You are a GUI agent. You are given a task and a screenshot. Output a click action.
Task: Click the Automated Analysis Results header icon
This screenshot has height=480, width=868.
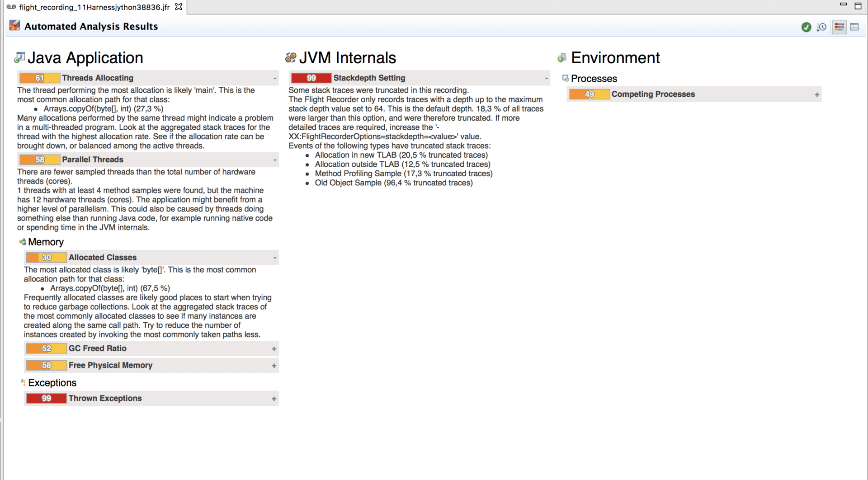coord(14,26)
